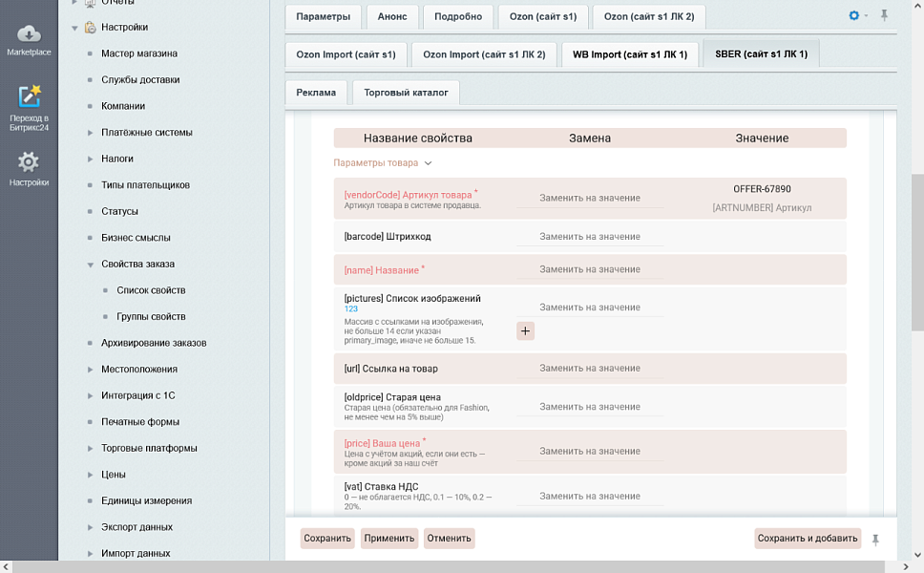Click the Переход в Битрикс24 sidebar icon
This screenshot has width=924, height=573.
click(x=29, y=105)
